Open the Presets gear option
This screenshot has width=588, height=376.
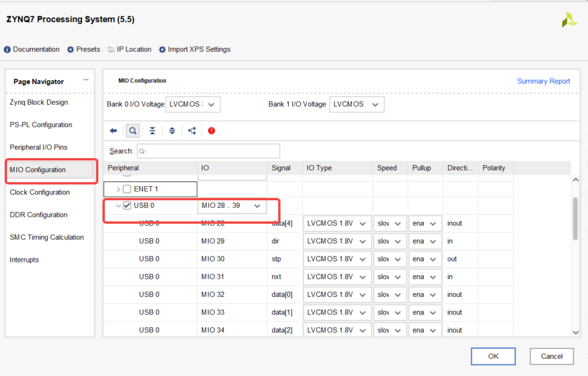pos(83,50)
